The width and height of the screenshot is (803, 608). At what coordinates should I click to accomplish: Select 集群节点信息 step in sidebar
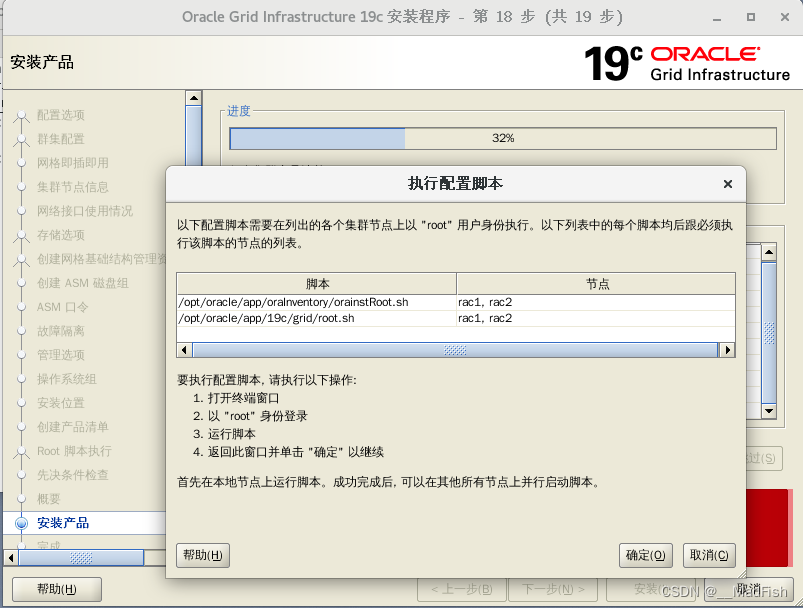[x=73, y=187]
